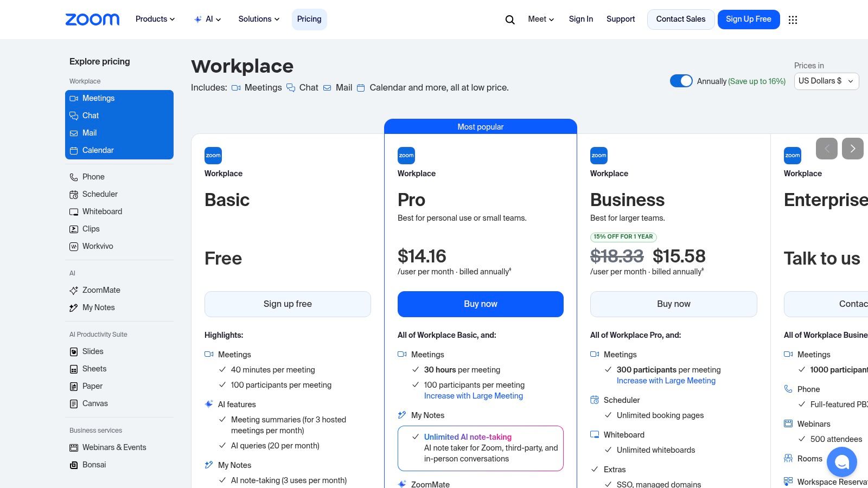Click the Zoom logo on Basic plan card
This screenshot has height=488, width=868.
coord(213,156)
